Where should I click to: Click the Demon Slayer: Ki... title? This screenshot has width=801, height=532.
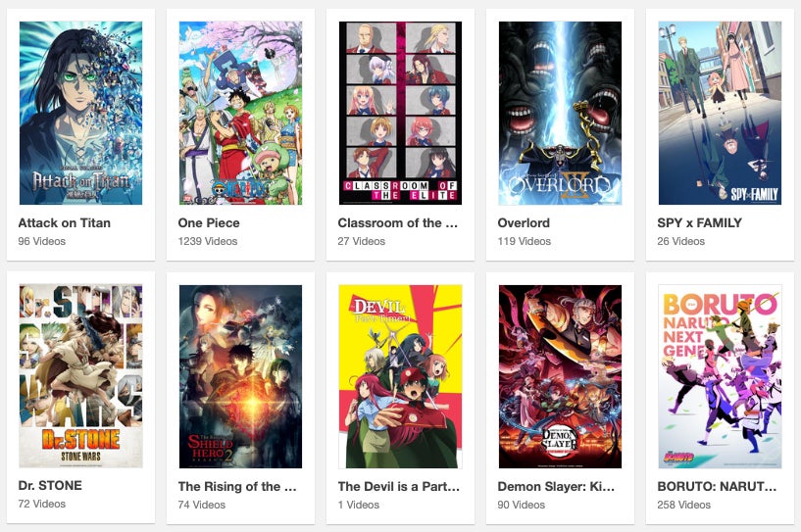556,487
